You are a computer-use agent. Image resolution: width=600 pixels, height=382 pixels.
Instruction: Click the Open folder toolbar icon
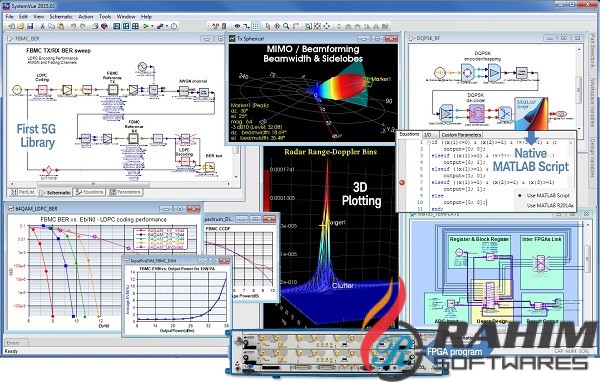tap(21, 26)
